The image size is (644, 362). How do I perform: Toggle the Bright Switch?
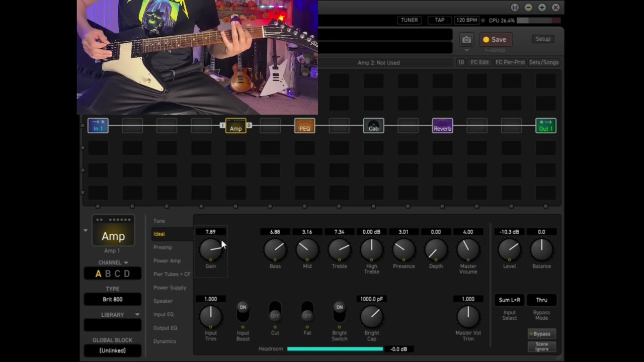339,312
